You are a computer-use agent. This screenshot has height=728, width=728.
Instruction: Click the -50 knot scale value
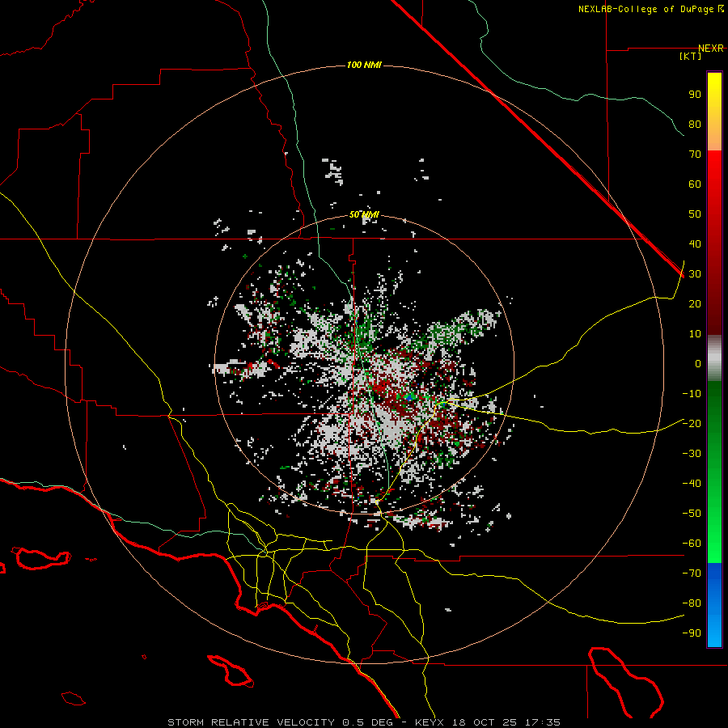[692, 513]
